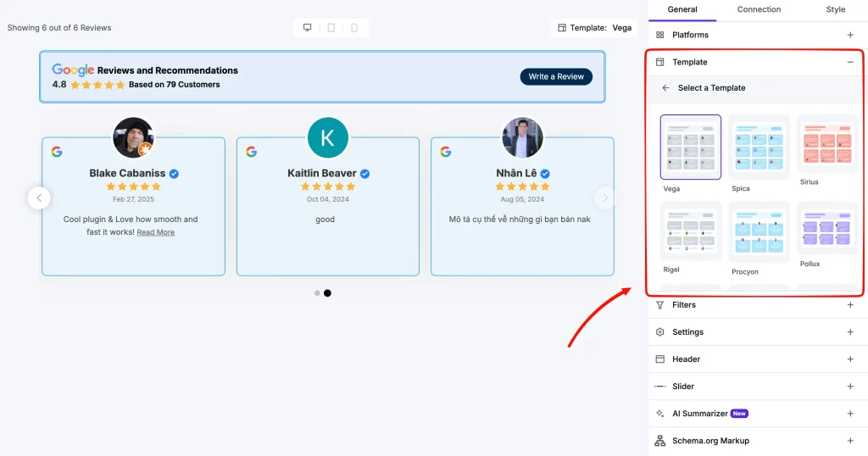Click Nhân Lê reviewer name

[516, 173]
